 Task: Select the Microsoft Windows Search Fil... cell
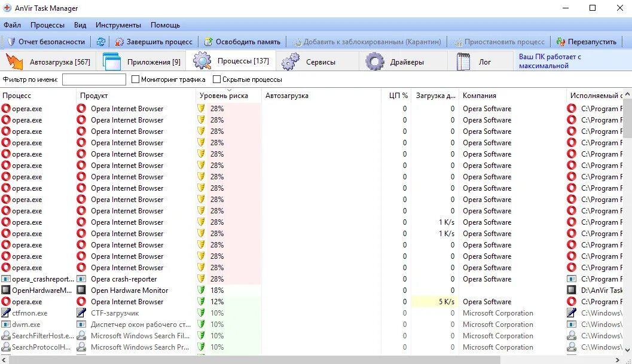click(136, 335)
